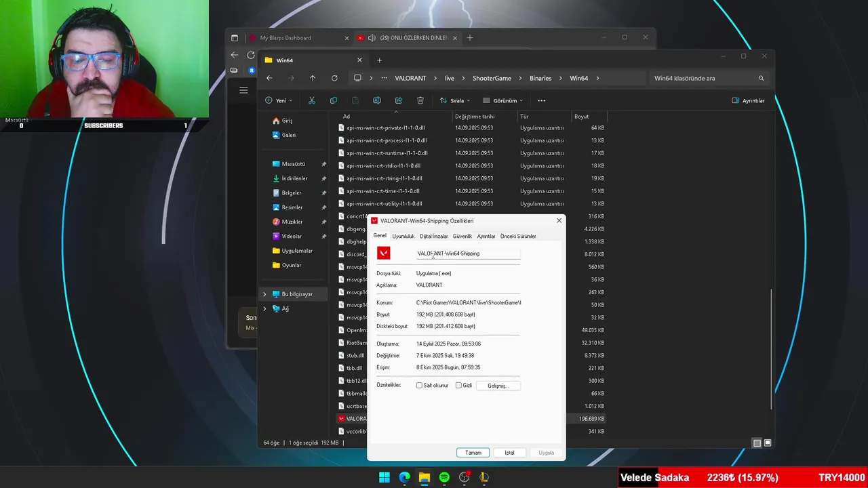
Task: Open the Dijital İmzalar tab
Action: pos(433,236)
